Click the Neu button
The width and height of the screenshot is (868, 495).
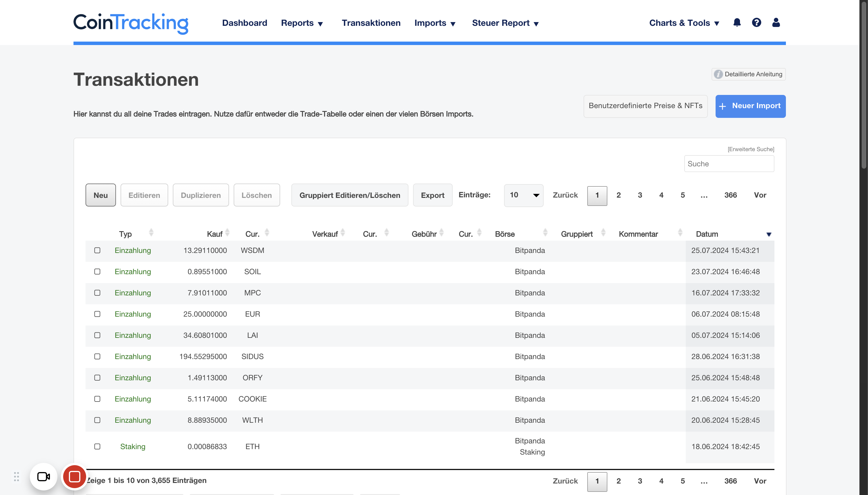[x=101, y=195]
